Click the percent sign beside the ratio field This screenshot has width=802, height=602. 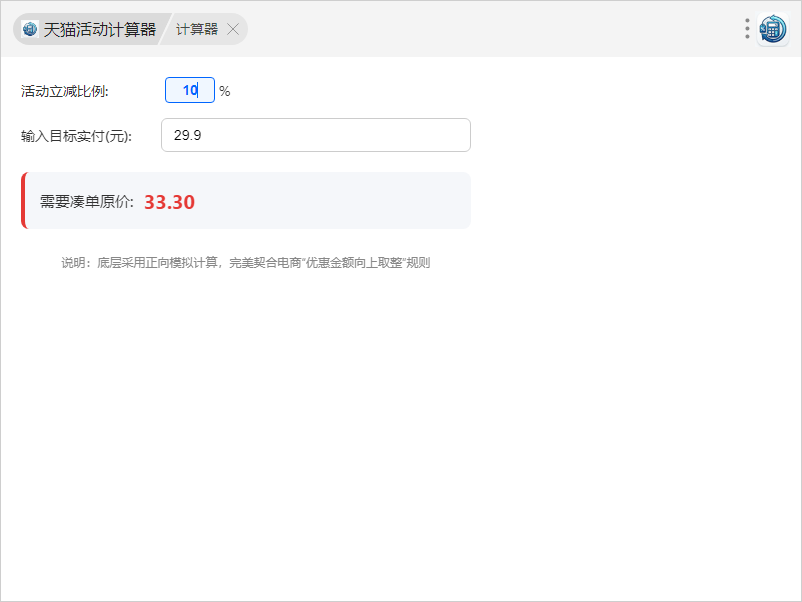click(x=225, y=91)
